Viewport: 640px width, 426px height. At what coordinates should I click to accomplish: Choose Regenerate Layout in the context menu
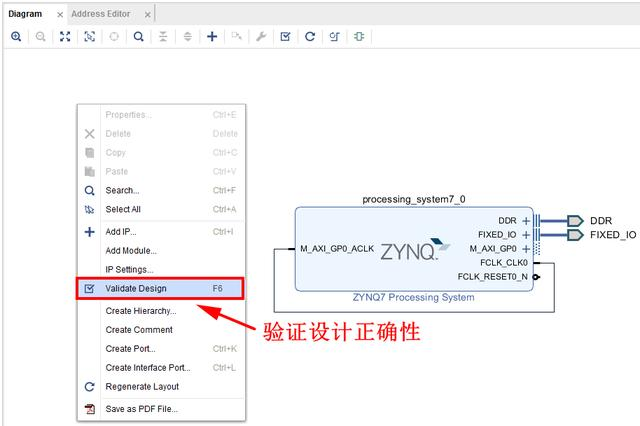(162, 386)
